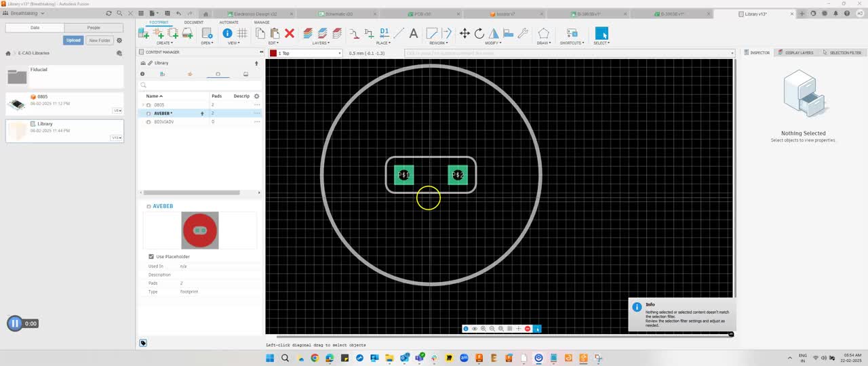
Task: Click the Info icon in View group
Action: (227, 33)
